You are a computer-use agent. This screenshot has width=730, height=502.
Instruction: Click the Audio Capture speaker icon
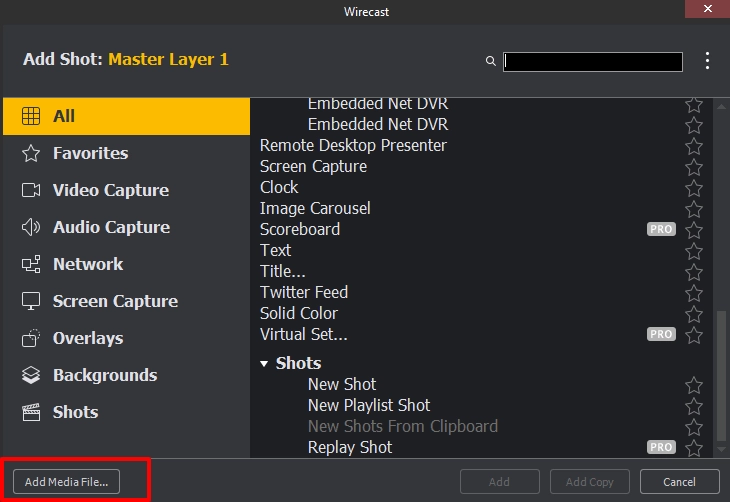tap(31, 227)
